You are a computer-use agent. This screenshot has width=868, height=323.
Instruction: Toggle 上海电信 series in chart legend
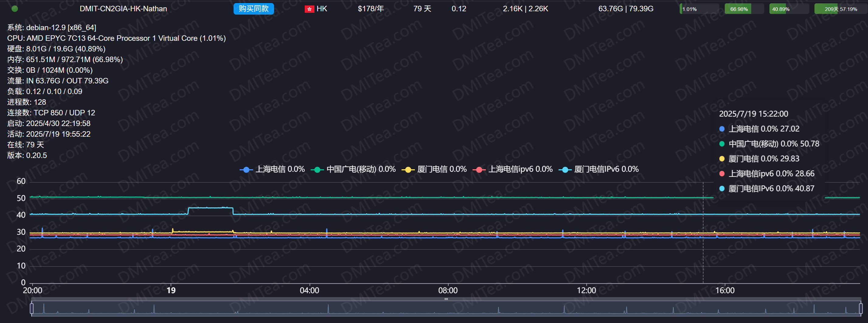click(272, 169)
